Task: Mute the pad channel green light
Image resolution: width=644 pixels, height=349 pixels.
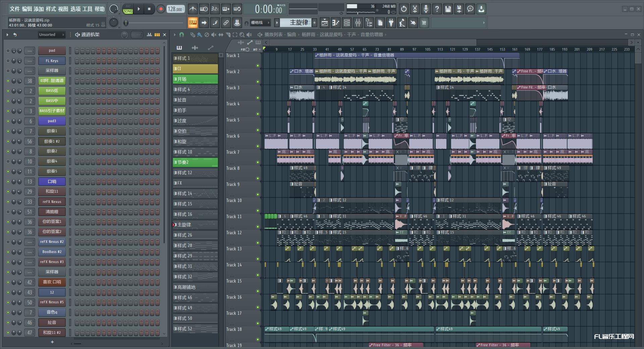Action: point(8,51)
